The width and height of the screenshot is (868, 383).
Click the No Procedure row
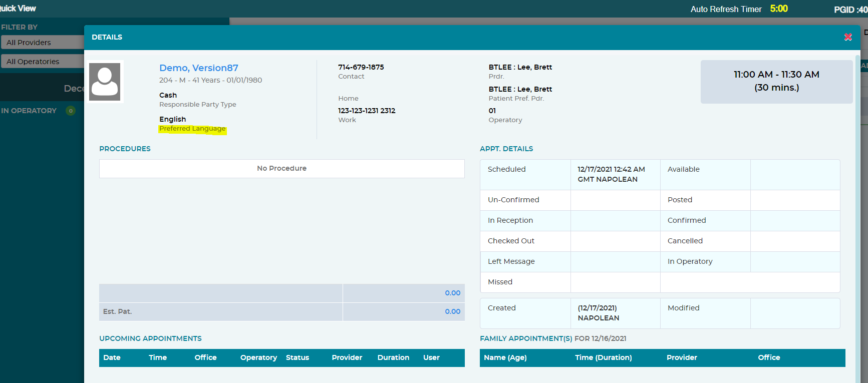(x=282, y=169)
